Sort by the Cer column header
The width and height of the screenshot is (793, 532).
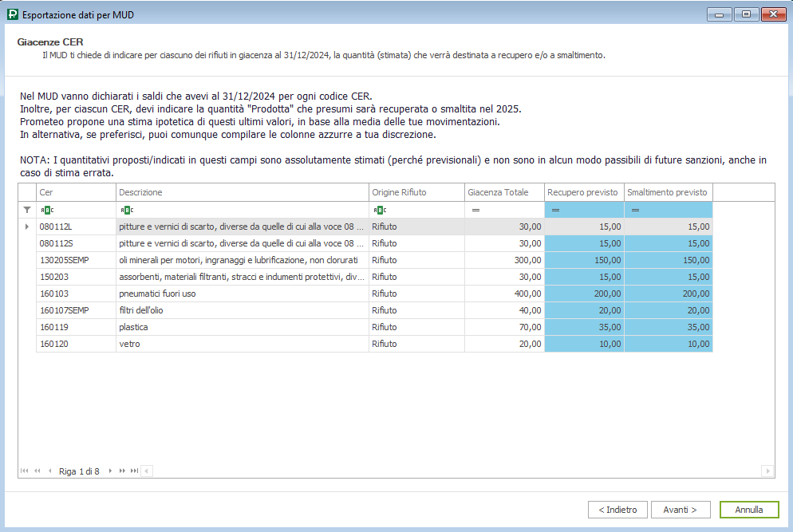(x=76, y=192)
